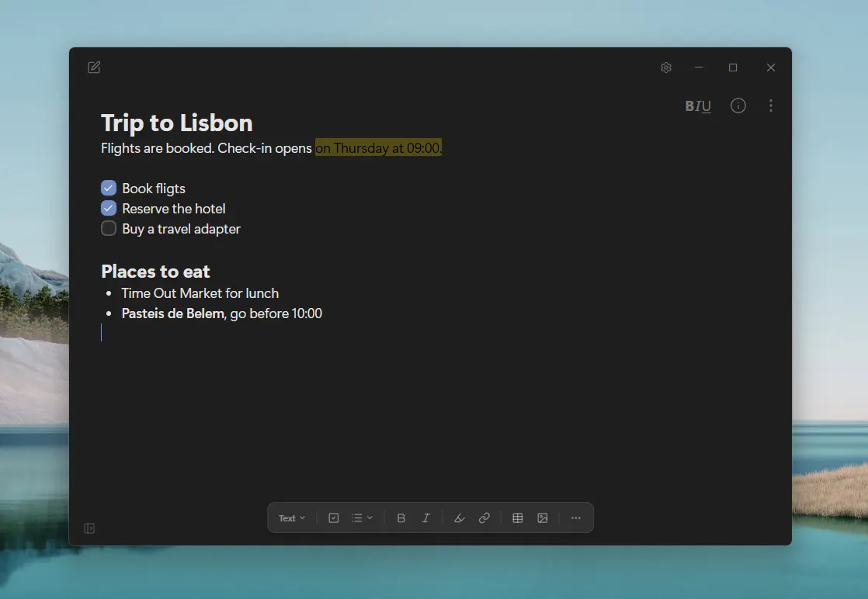Check the "Buy a travel adapter" checkbox

tap(109, 228)
